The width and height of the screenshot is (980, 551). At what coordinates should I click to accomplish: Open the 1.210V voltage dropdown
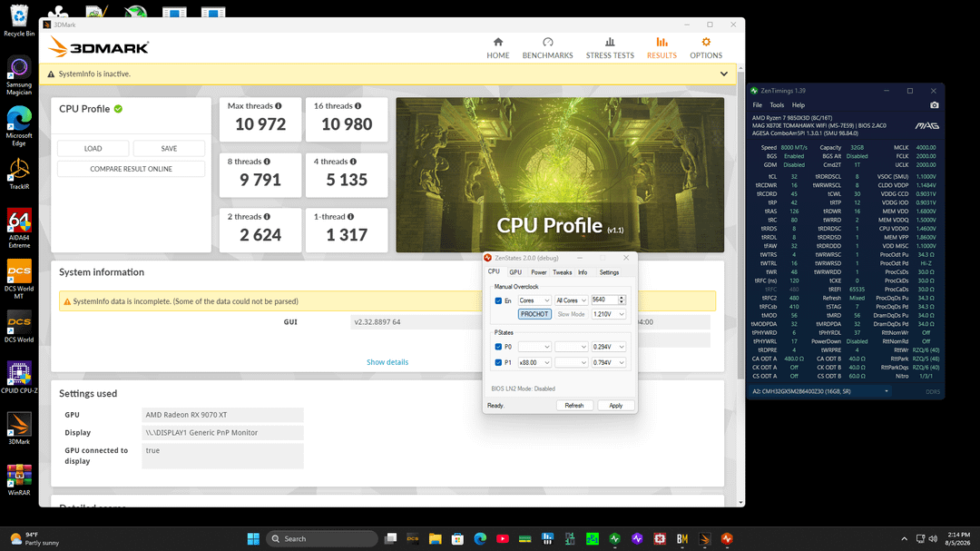coord(608,314)
